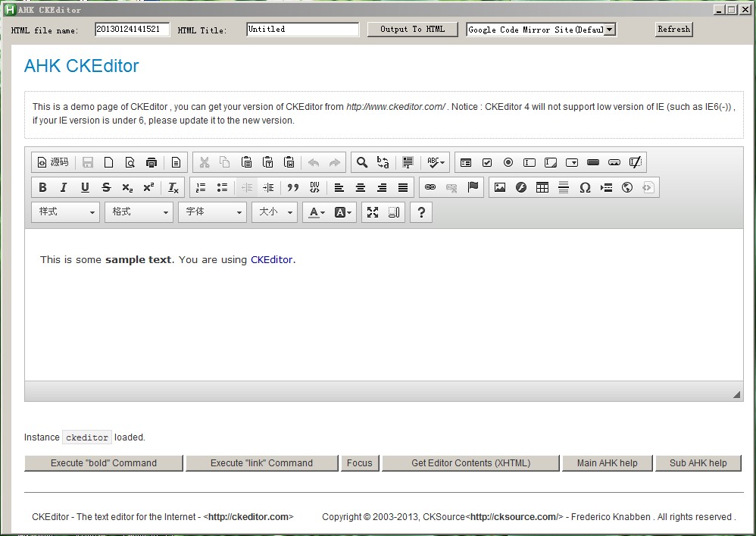Toggle Superscript formatting

coord(148,188)
